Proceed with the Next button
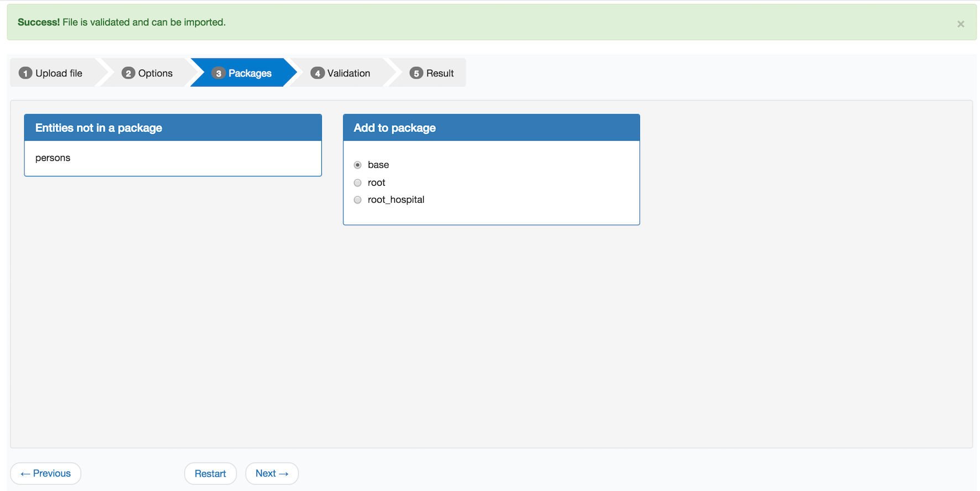This screenshot has height=491, width=980. [x=272, y=473]
